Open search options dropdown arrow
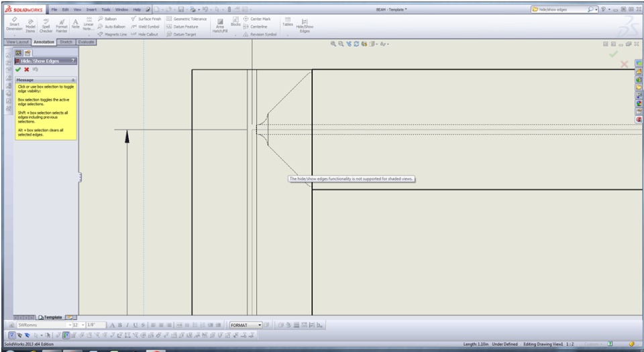Screen dimensions: 644x352 (596, 9)
